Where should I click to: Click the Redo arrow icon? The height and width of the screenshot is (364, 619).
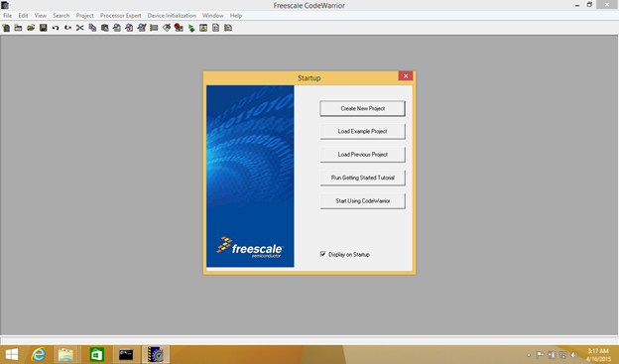point(67,28)
